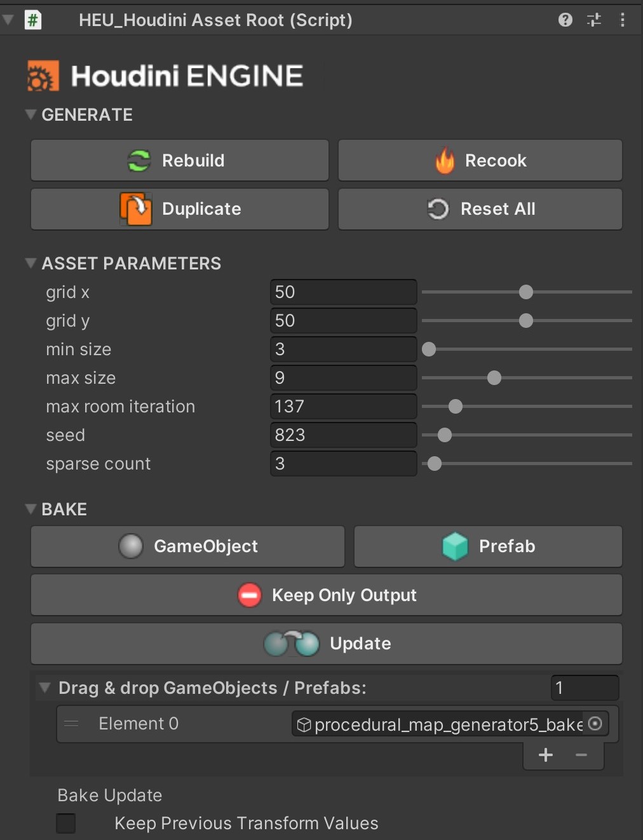Viewport: 643px width, 840px height.
Task: Open the object picker for Element 0
Action: click(595, 724)
